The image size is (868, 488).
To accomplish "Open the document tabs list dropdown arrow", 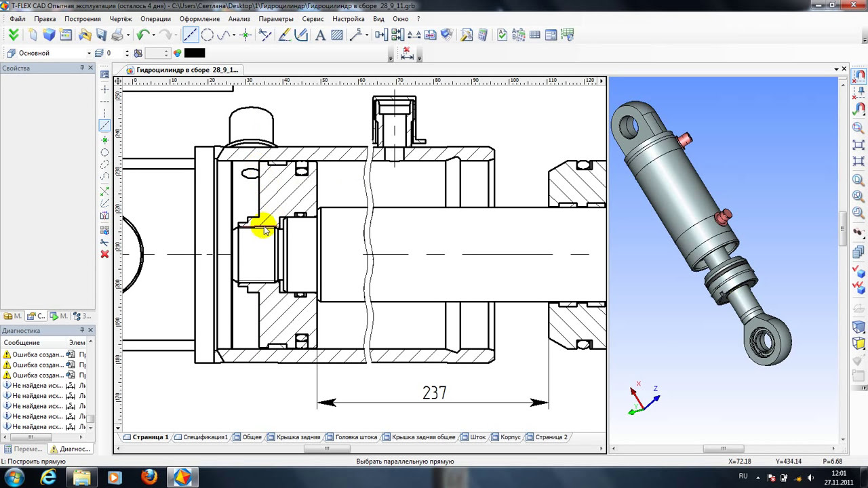I will point(836,69).
